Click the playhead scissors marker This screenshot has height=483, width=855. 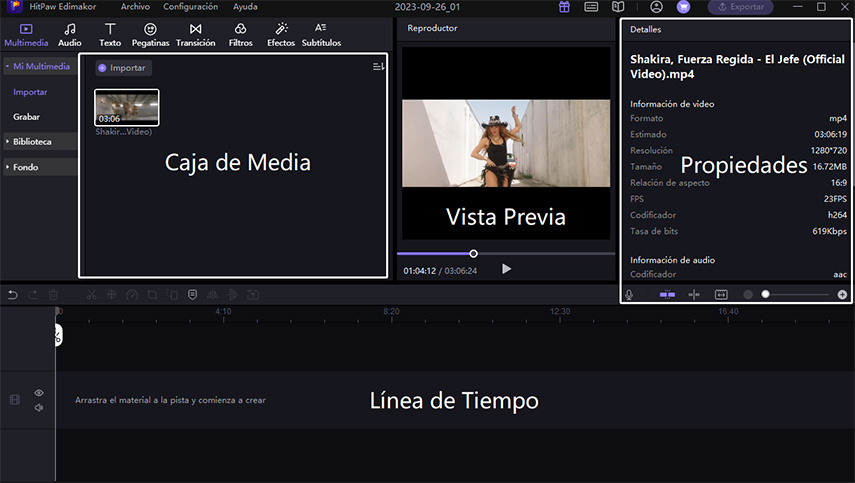58,335
